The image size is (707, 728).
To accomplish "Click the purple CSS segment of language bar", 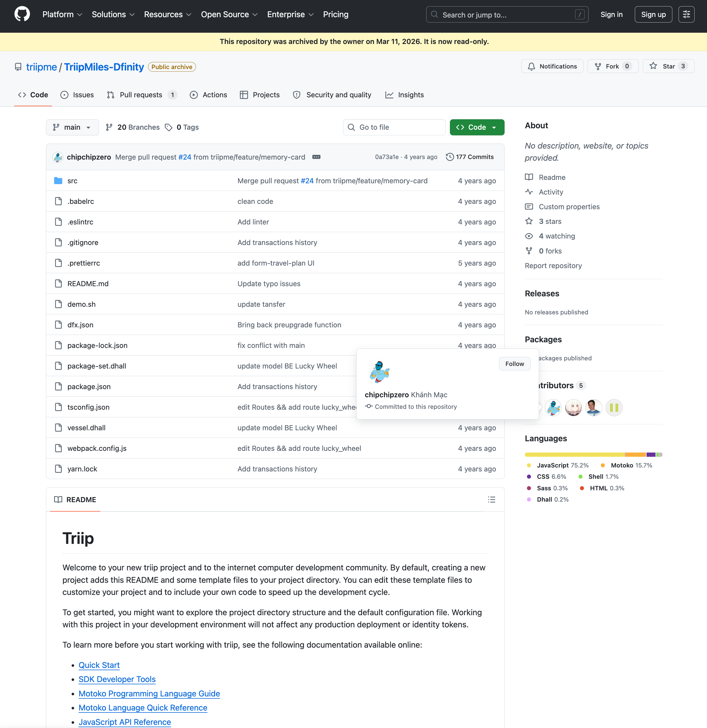I will coord(651,455).
